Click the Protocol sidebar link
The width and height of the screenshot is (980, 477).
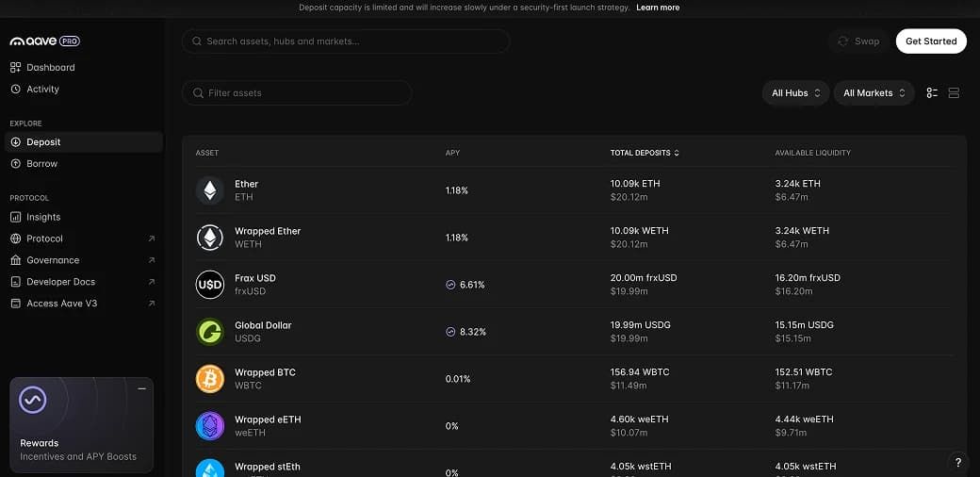[x=84, y=238]
